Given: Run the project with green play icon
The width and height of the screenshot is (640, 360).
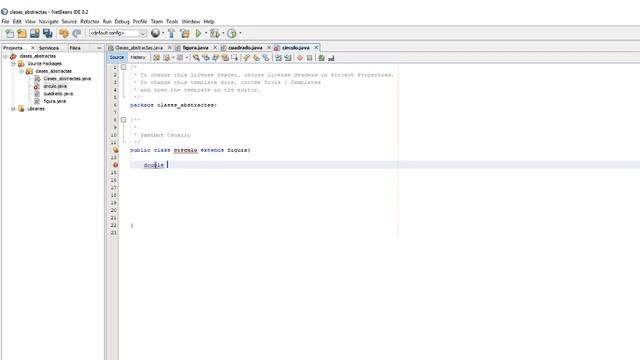Looking at the screenshot, I should [198, 33].
